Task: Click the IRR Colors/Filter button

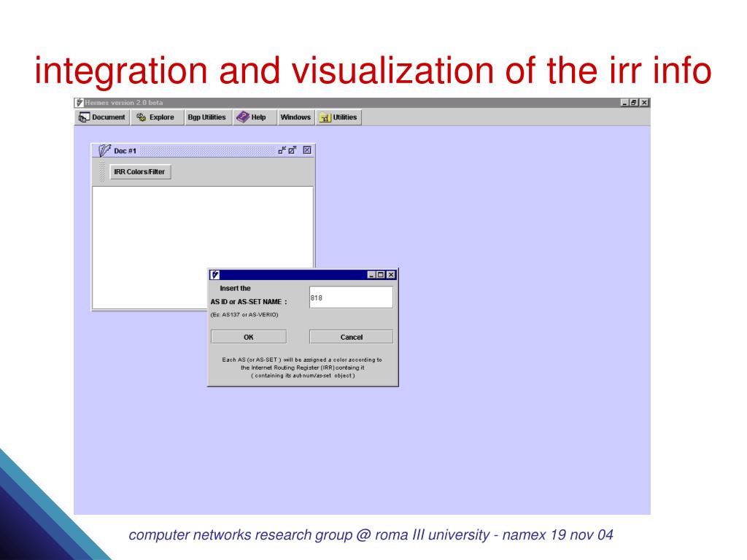Action: click(139, 172)
